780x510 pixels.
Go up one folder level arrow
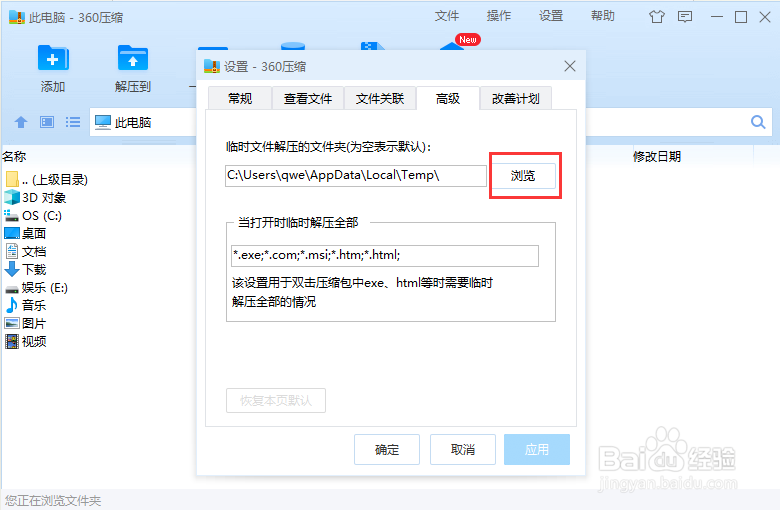click(x=21, y=122)
